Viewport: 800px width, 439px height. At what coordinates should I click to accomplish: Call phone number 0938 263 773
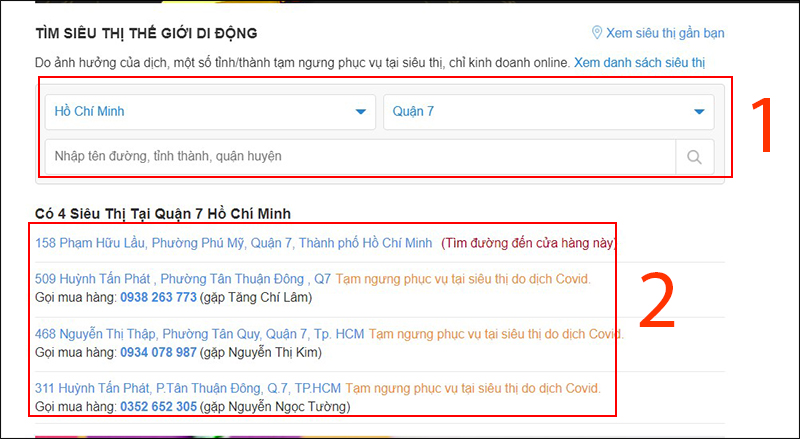[x=158, y=297]
